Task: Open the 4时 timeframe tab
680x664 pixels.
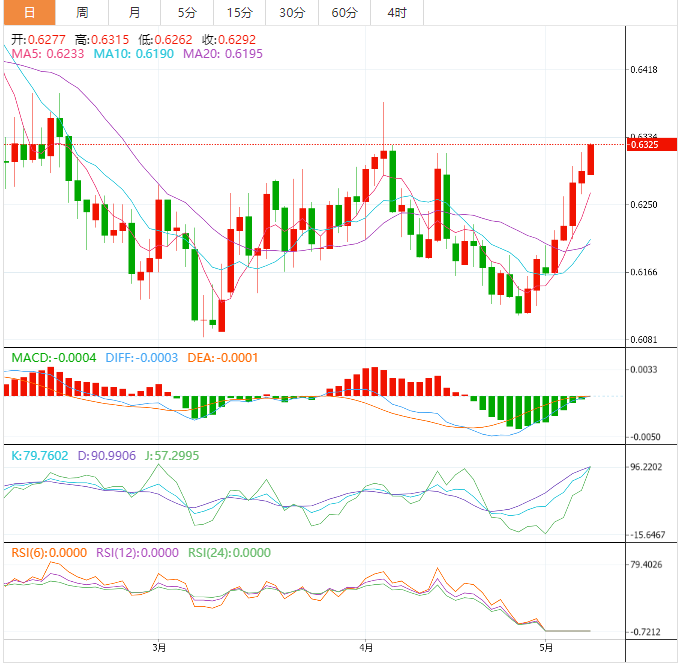Action: click(x=396, y=13)
